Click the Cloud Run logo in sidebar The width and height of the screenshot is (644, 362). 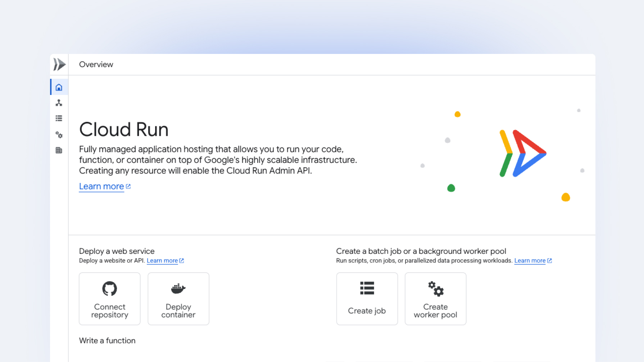pyautogui.click(x=59, y=64)
